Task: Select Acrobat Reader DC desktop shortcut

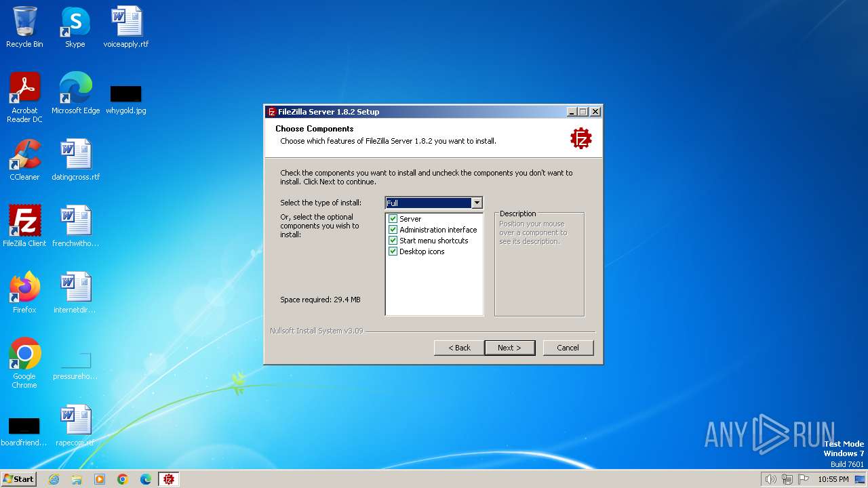Action: (24, 98)
